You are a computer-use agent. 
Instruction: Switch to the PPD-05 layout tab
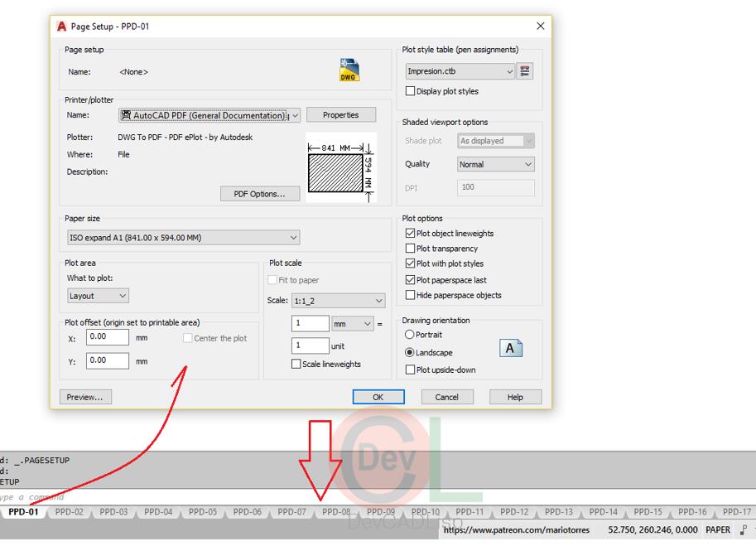(x=201, y=512)
